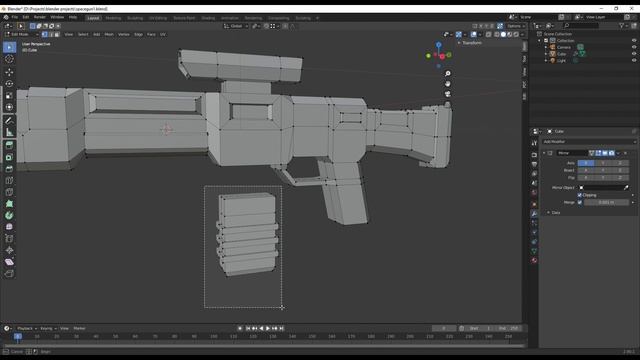This screenshot has height=360, width=640.
Task: Select the Edge Slide tool
Action: pos(9,239)
